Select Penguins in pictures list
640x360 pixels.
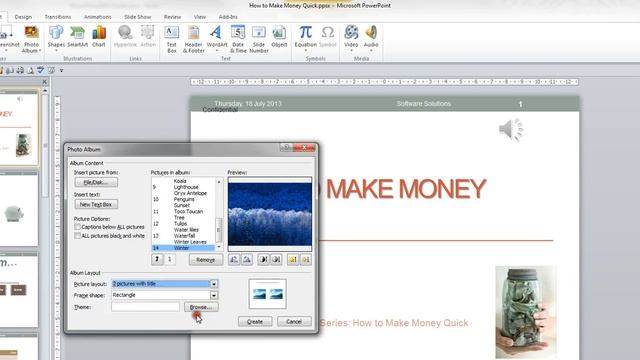coord(184,199)
